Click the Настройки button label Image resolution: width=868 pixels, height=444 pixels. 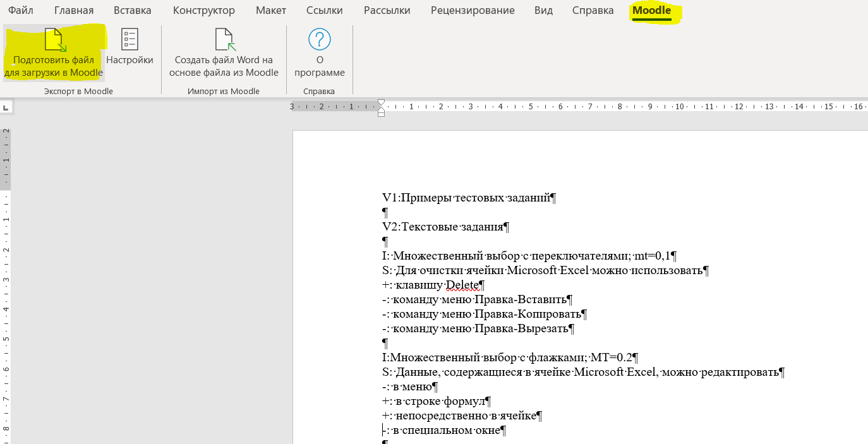pos(130,60)
